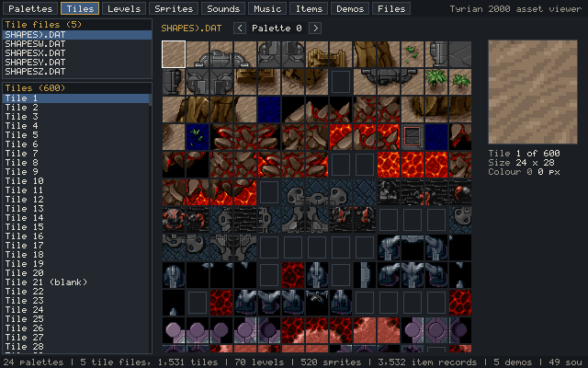This screenshot has width=588, height=368.
Task: Pick SHAPESY.DAT from the list
Action: click(77, 63)
